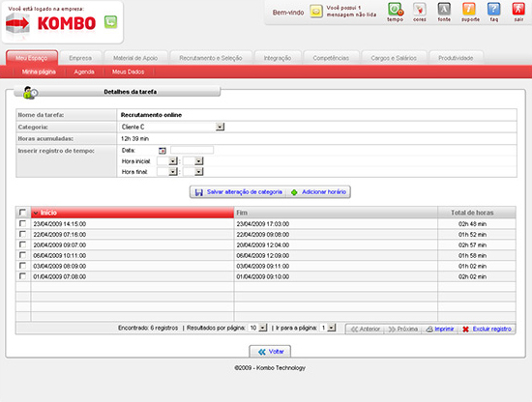Click the Adicionar horário button
The width and height of the screenshot is (532, 402).
[318, 192]
